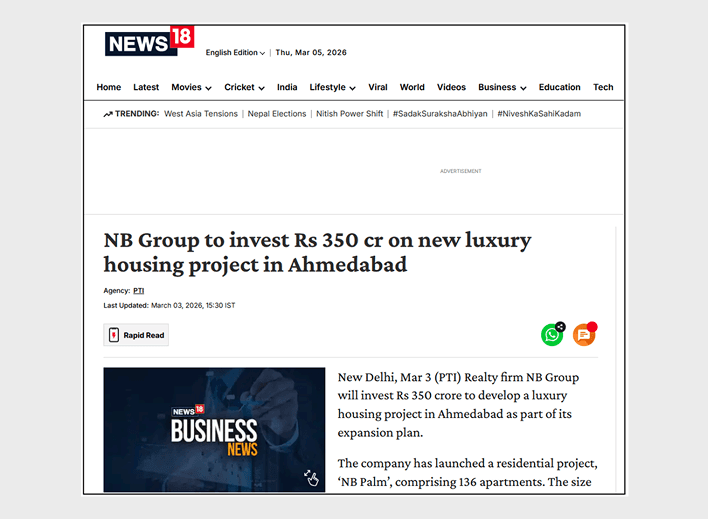Expand the Business menu chevron

click(523, 89)
